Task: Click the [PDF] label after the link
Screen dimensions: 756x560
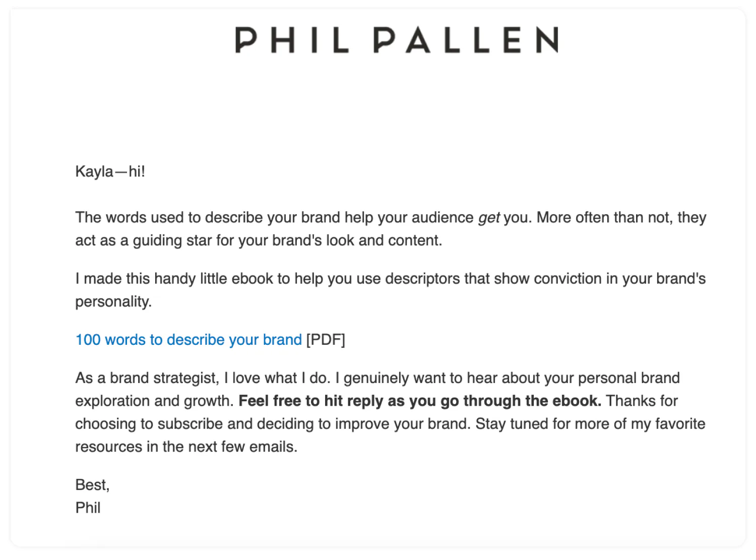Action: [326, 340]
